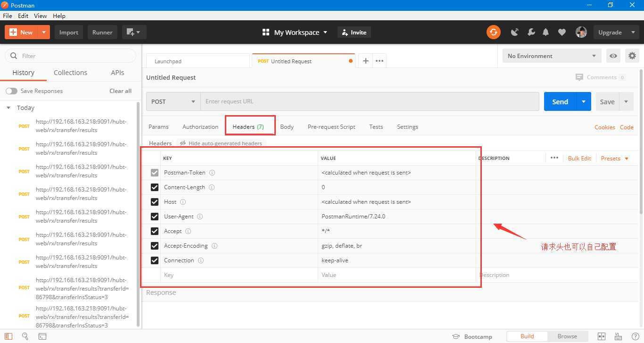
Task: Click the Import button
Action: pyautogui.click(x=69, y=32)
